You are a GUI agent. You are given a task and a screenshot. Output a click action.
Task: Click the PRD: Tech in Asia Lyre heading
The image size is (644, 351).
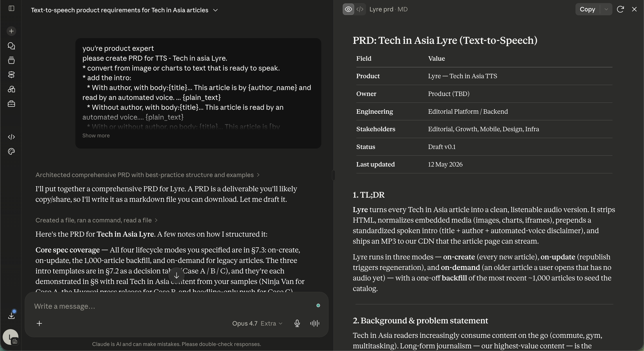445,41
